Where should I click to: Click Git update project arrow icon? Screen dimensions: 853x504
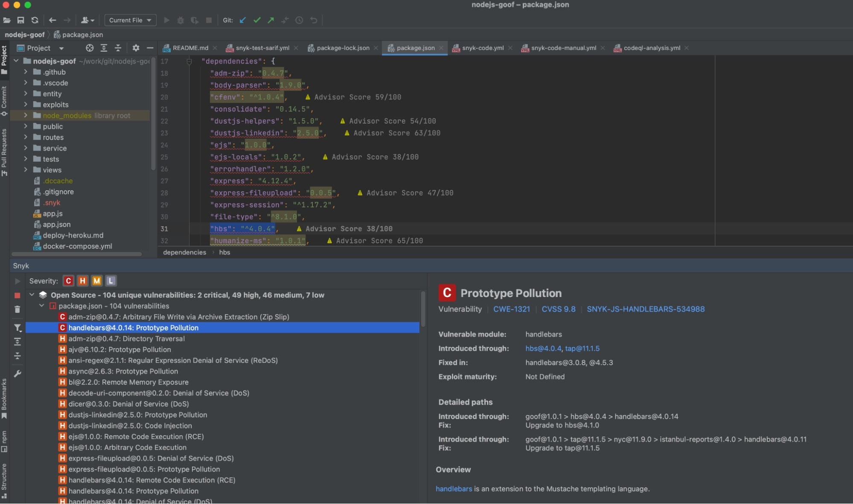[243, 20]
